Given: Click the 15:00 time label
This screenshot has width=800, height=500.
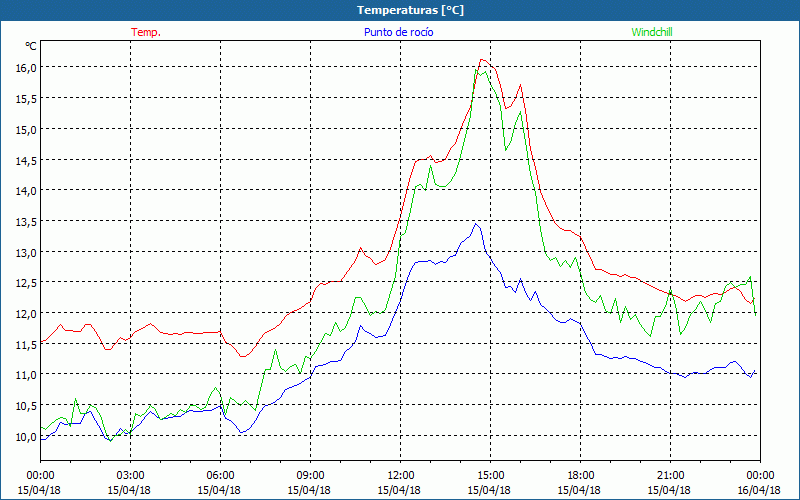Looking at the screenshot, I should click(x=490, y=475).
